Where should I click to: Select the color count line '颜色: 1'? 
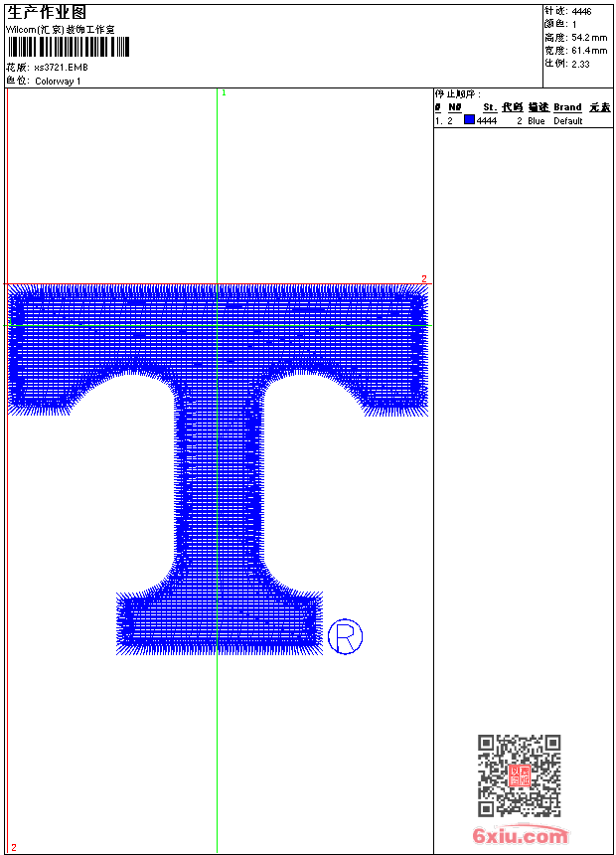point(560,24)
